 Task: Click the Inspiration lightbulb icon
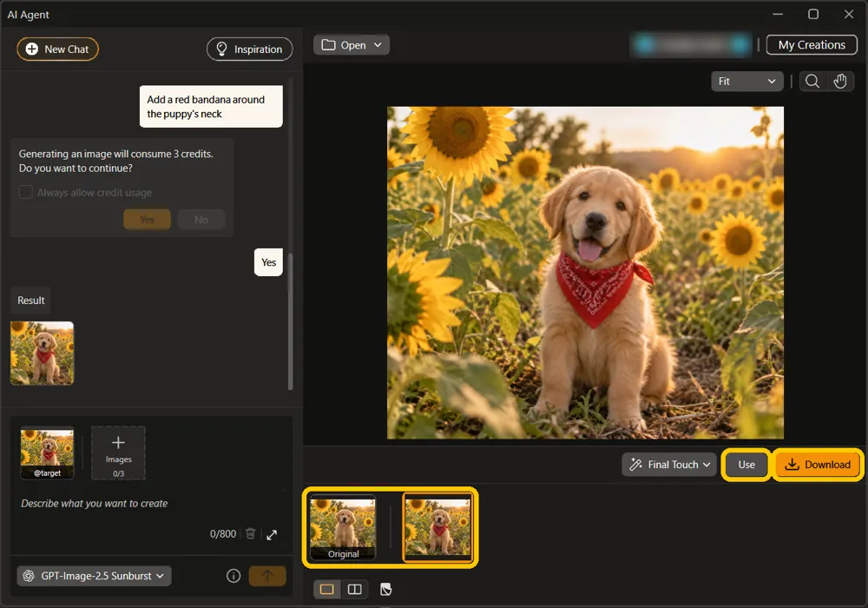[x=221, y=49]
